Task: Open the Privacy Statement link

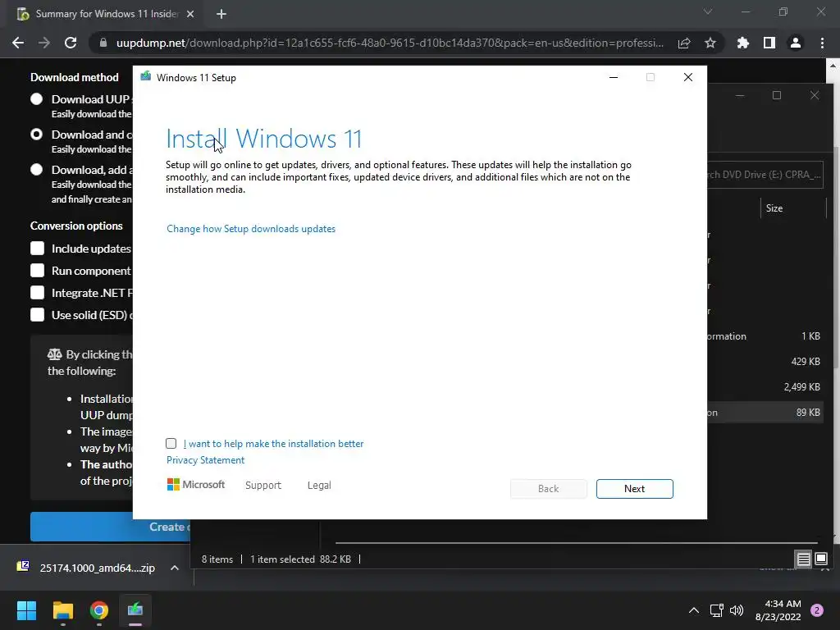Action: point(205,460)
